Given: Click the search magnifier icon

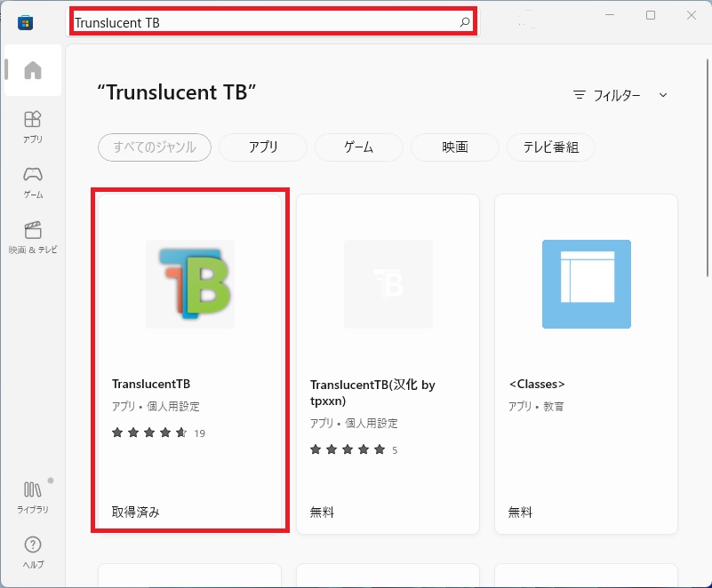Looking at the screenshot, I should (465, 22).
